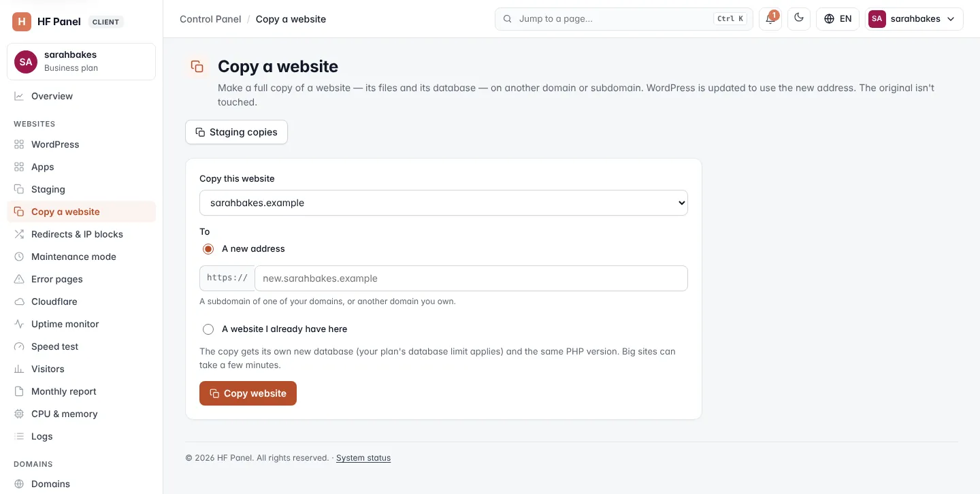Open the Uptime monitor page

click(x=82, y=324)
